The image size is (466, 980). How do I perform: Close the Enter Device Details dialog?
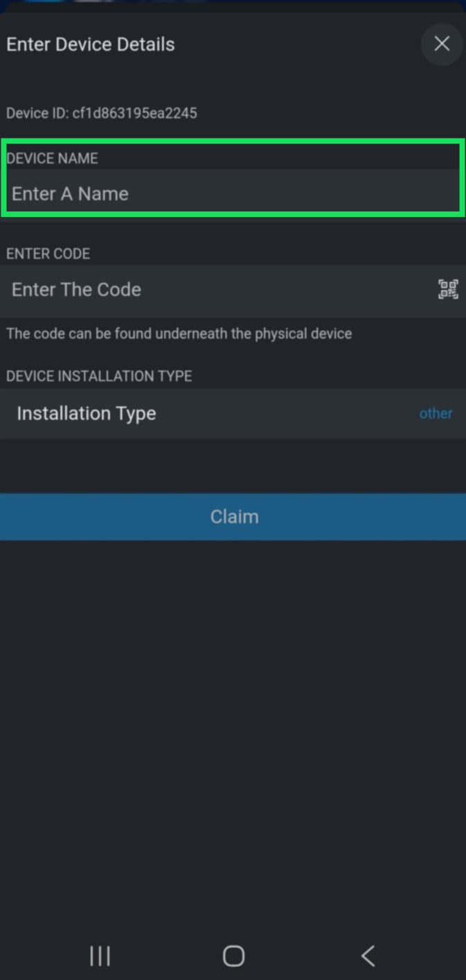pyautogui.click(x=442, y=44)
